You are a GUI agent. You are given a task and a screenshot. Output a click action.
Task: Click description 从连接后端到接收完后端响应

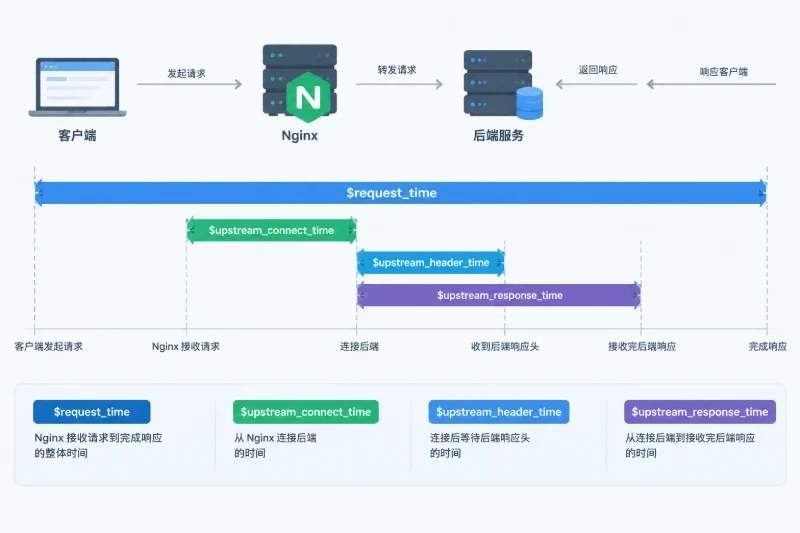690,438
